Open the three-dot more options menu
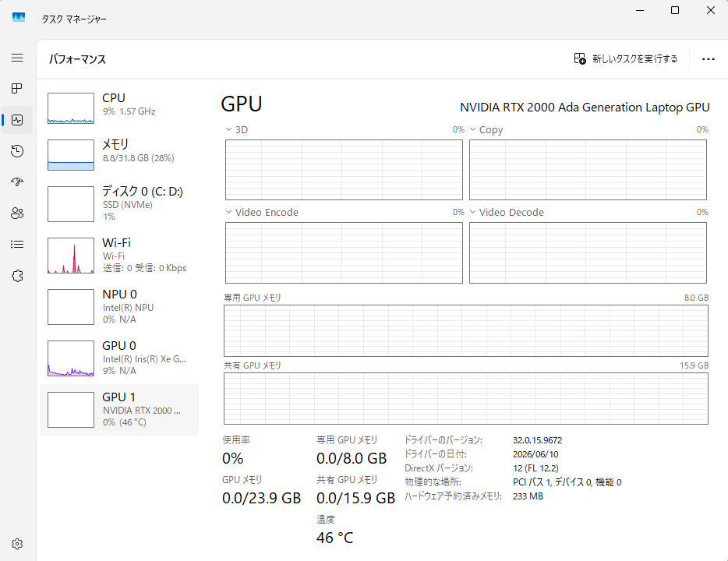Screen dimensions: 728x561 coord(709,59)
